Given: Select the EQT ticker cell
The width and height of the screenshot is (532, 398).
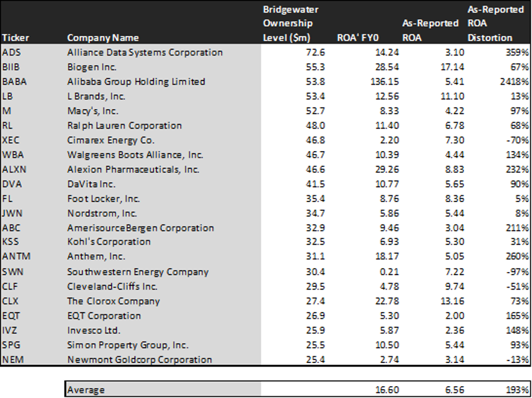Looking at the screenshot, I should 11,316.
